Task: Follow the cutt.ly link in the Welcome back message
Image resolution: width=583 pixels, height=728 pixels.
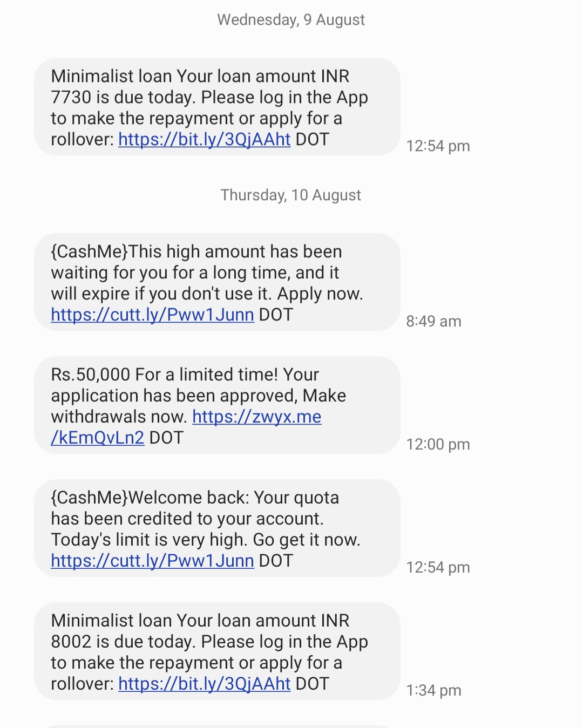Action: point(152,561)
